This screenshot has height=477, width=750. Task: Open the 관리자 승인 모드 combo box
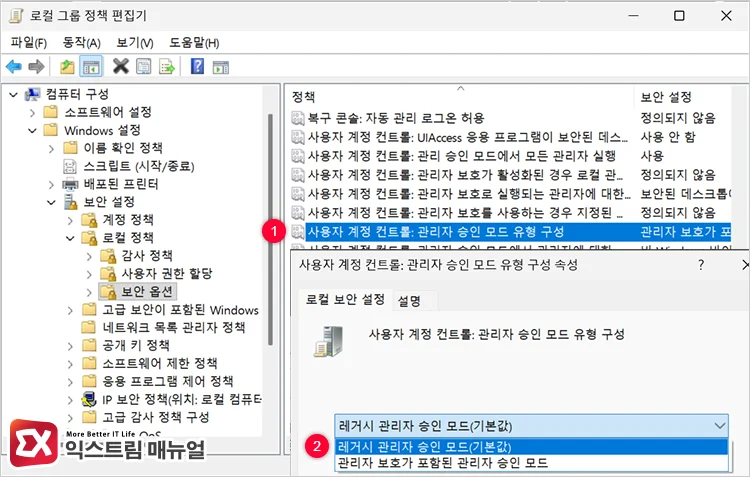tap(531, 426)
